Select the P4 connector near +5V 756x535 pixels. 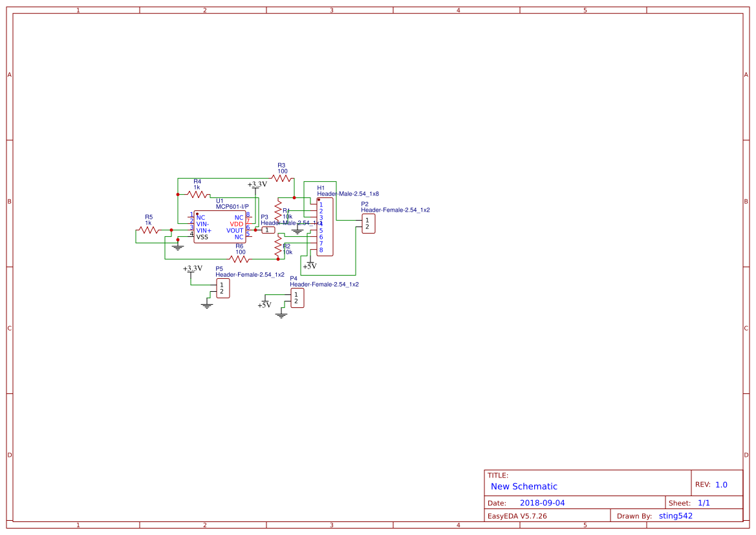[x=298, y=299]
